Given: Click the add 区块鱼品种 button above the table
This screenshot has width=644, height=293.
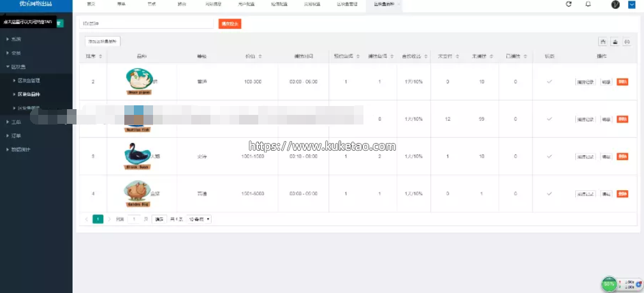Looking at the screenshot, I should click(103, 41).
